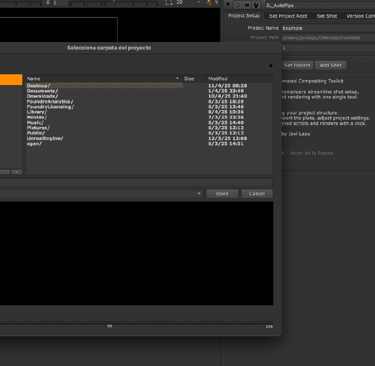The width and height of the screenshot is (375, 366).
Task: Open the file path history dropdown
Action: pyautogui.click(x=199, y=193)
